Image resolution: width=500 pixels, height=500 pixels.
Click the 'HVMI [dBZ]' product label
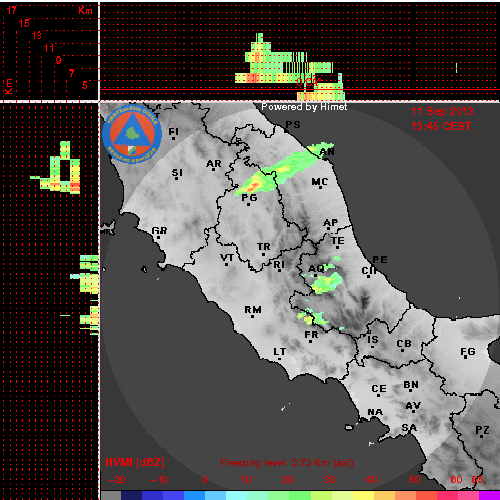point(135,462)
